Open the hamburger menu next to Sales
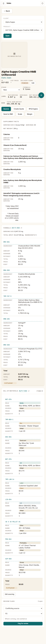 coord(4,3)
